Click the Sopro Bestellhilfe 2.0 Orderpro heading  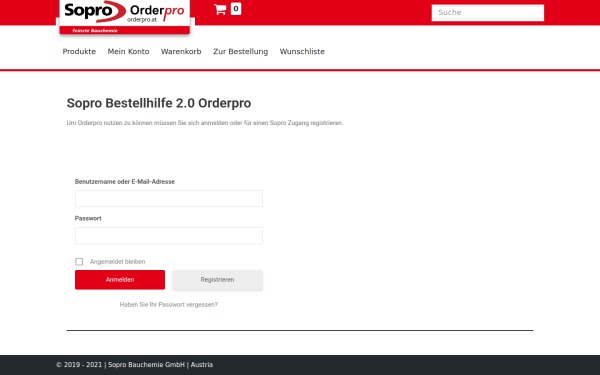pos(159,103)
